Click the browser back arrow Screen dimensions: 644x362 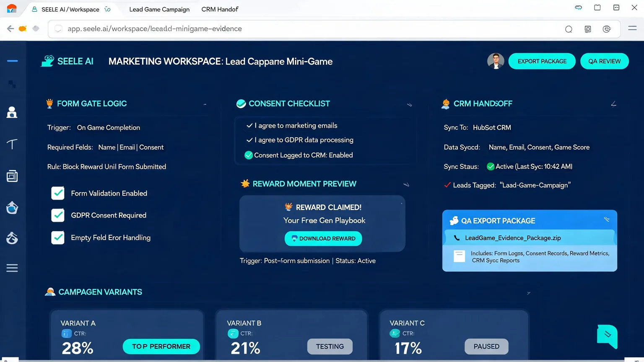[x=10, y=28]
